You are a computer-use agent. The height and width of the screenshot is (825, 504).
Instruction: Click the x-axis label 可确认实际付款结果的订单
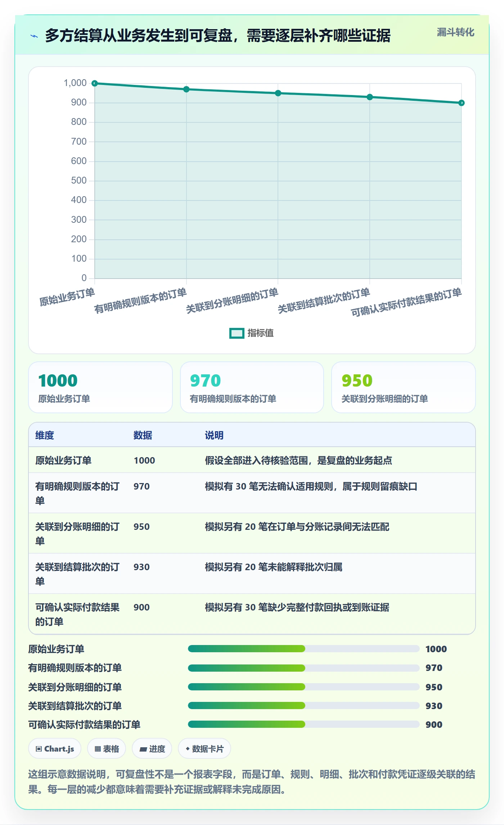coord(406,302)
